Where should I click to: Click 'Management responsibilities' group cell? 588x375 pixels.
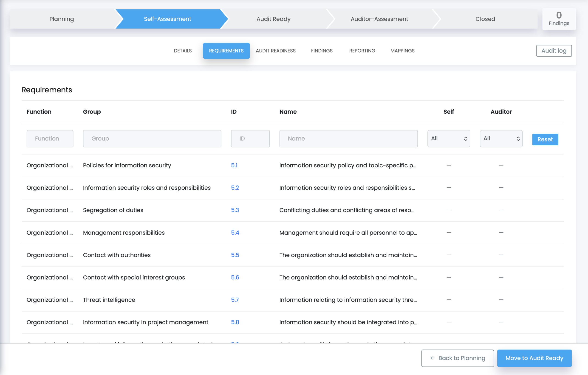(124, 233)
